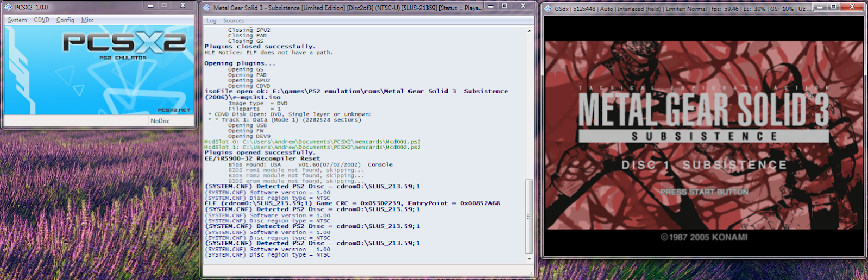Viewport: 868px width, 280px height.
Task: Click the 'Bios Found: USA' log line
Action: click(311, 164)
